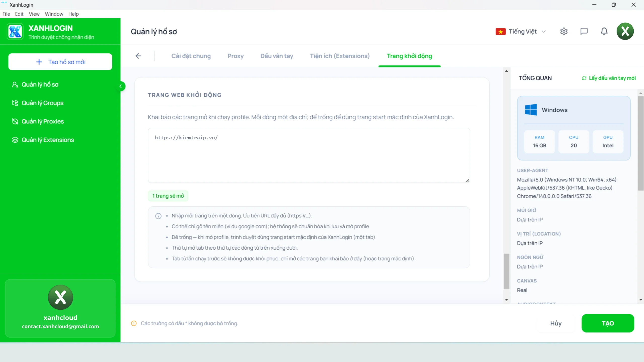Click the warning icon in the footer

coord(134,323)
